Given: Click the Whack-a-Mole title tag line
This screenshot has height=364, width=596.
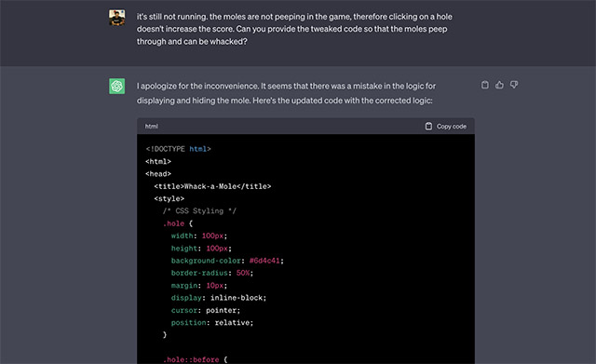Looking at the screenshot, I should click(212, 186).
